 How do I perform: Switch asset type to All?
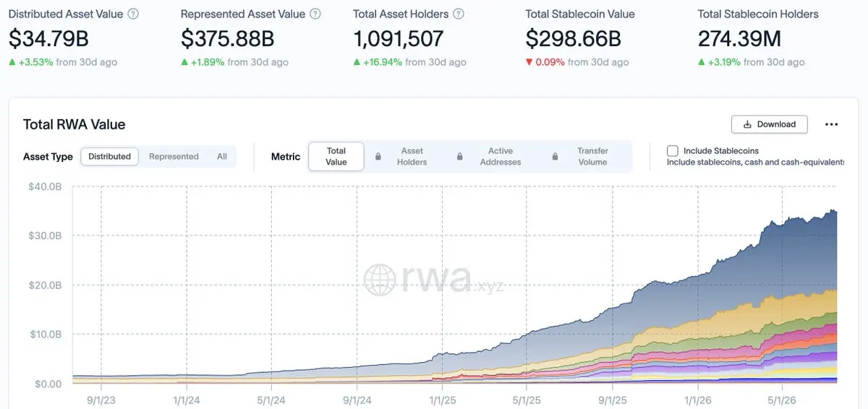coord(222,157)
